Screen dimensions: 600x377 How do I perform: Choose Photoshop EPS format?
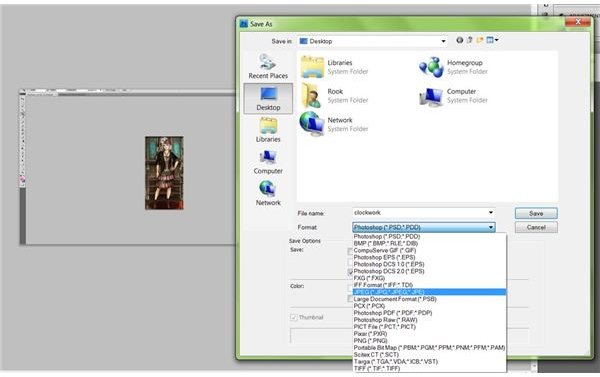429,257
